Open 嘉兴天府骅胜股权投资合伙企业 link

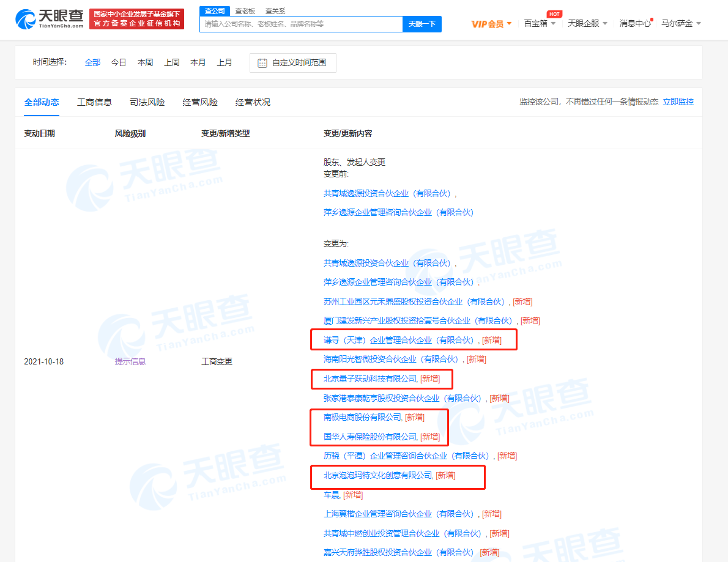pyautogui.click(x=399, y=552)
